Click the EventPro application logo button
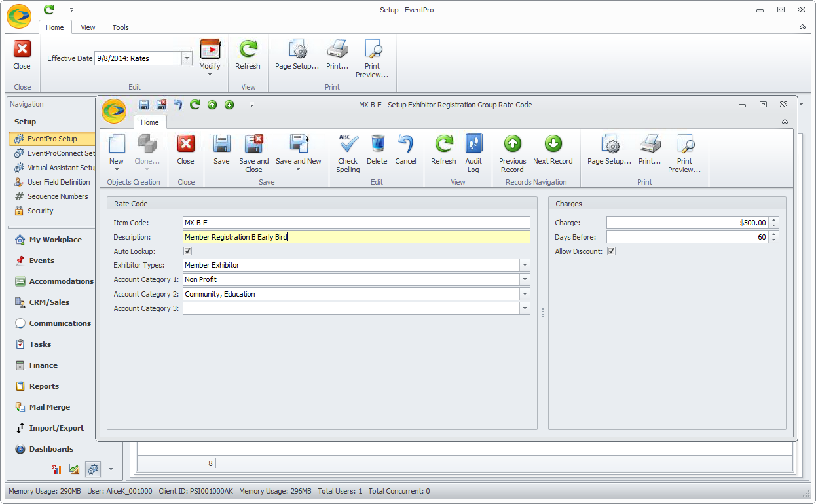Image resolution: width=816 pixels, height=504 pixels. coord(19,16)
